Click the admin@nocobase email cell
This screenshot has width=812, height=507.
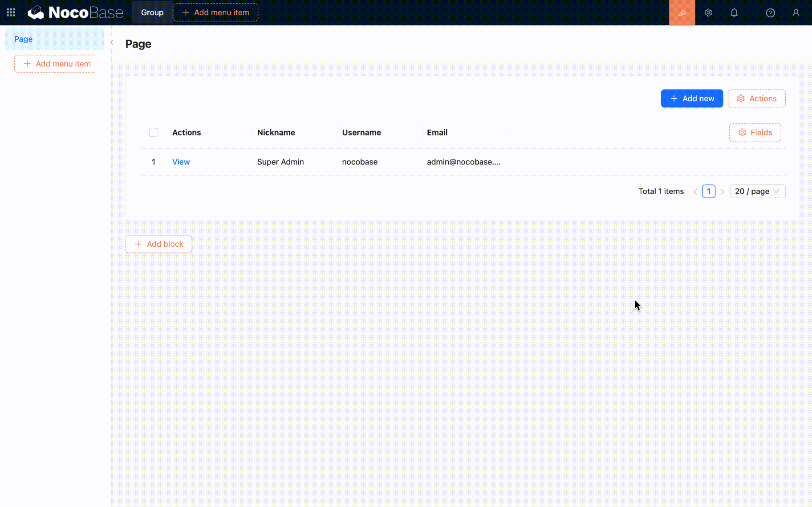point(463,162)
